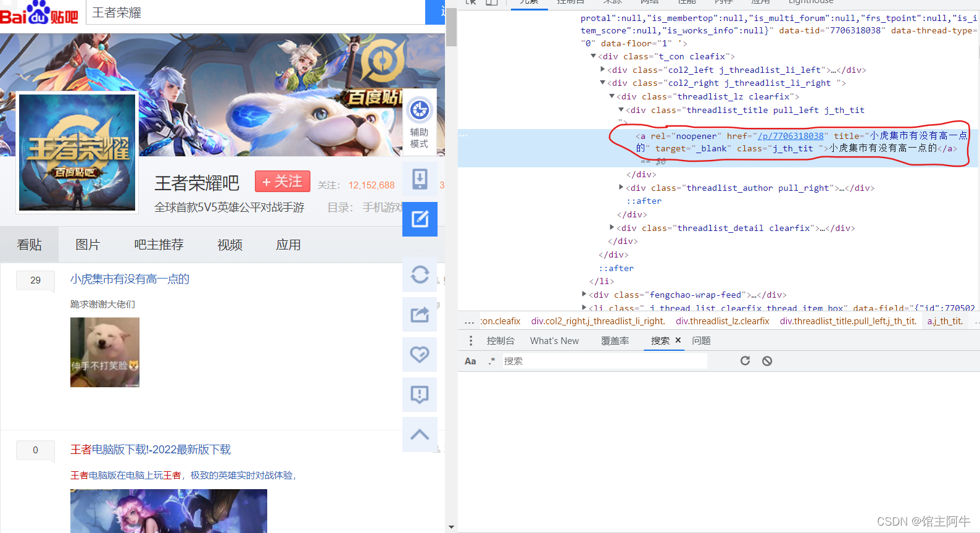
Task: Select breadcrumb a.j_th_tit
Action: click(945, 321)
